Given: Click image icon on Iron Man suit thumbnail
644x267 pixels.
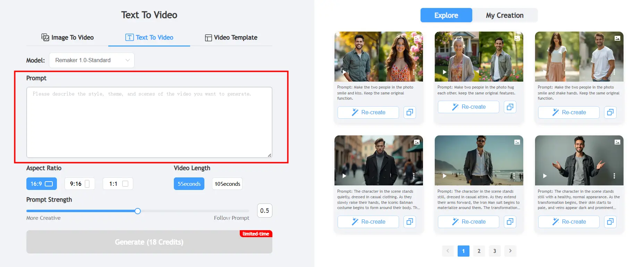Looking at the screenshot, I should pos(517,142).
